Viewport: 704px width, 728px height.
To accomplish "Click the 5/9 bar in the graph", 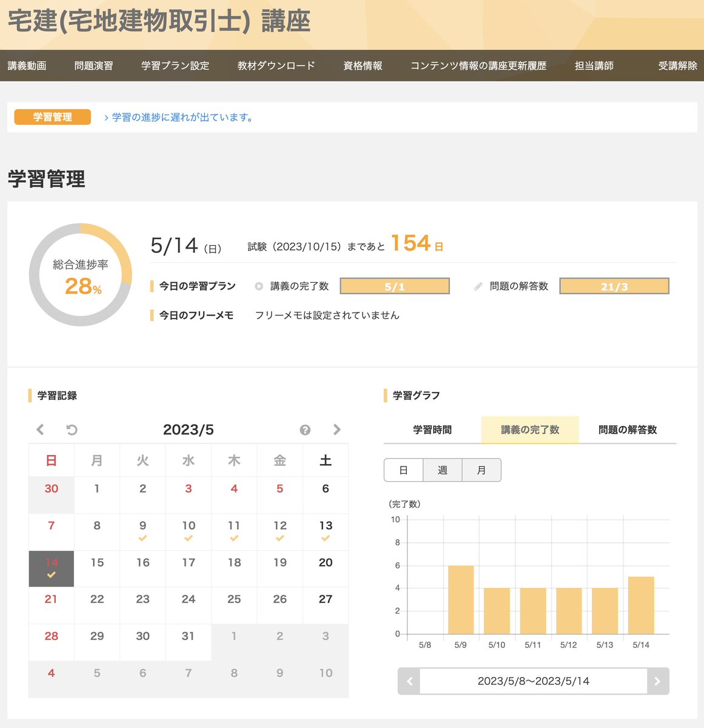I will coord(461,600).
